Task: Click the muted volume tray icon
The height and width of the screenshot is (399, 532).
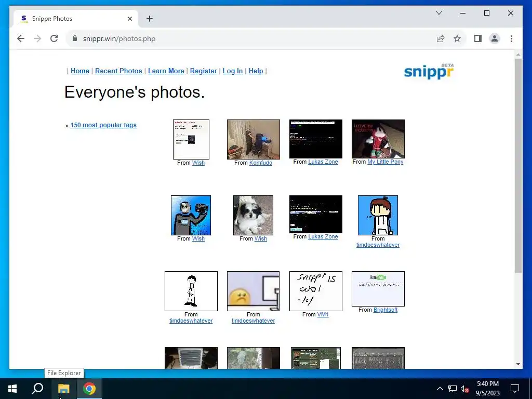Action: (465, 389)
